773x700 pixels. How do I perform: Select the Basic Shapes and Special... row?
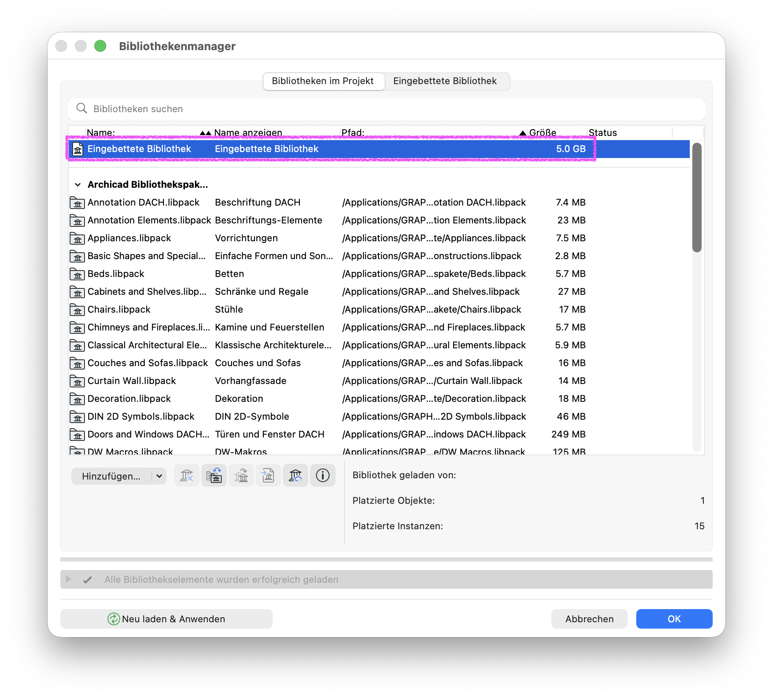click(x=379, y=256)
